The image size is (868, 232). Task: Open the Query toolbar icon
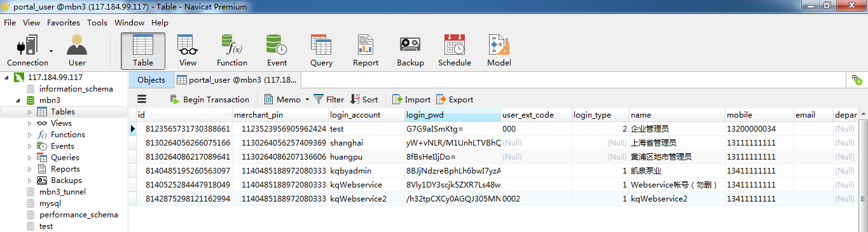(x=321, y=51)
